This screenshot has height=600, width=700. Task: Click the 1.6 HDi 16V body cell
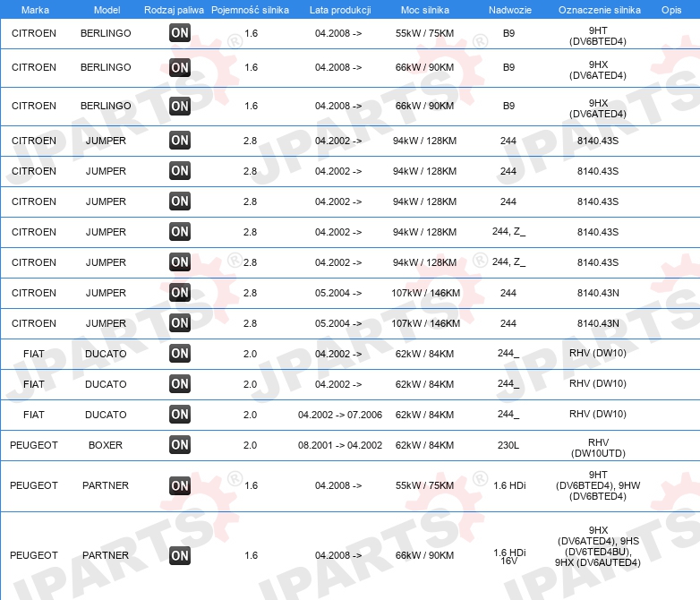coord(509,556)
